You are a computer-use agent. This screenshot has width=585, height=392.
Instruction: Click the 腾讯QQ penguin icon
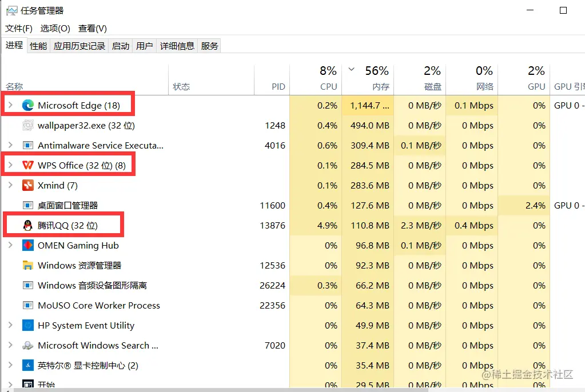pyautogui.click(x=28, y=225)
